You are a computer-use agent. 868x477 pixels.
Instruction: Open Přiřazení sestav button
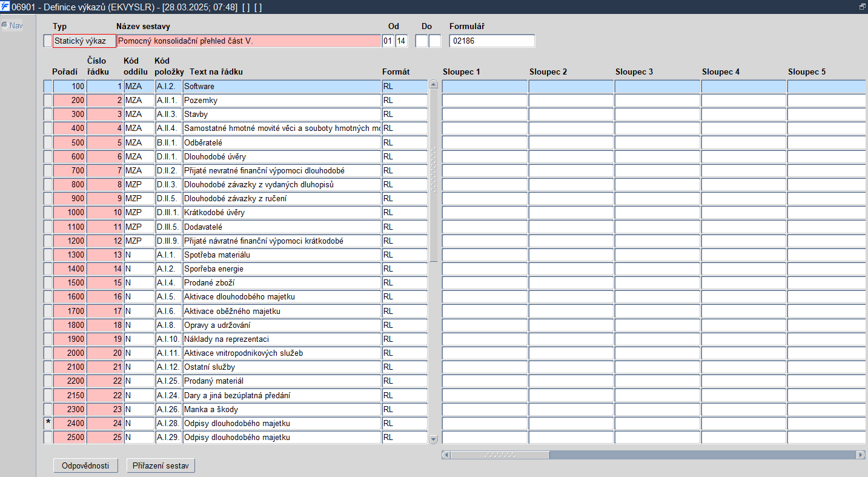click(x=161, y=465)
